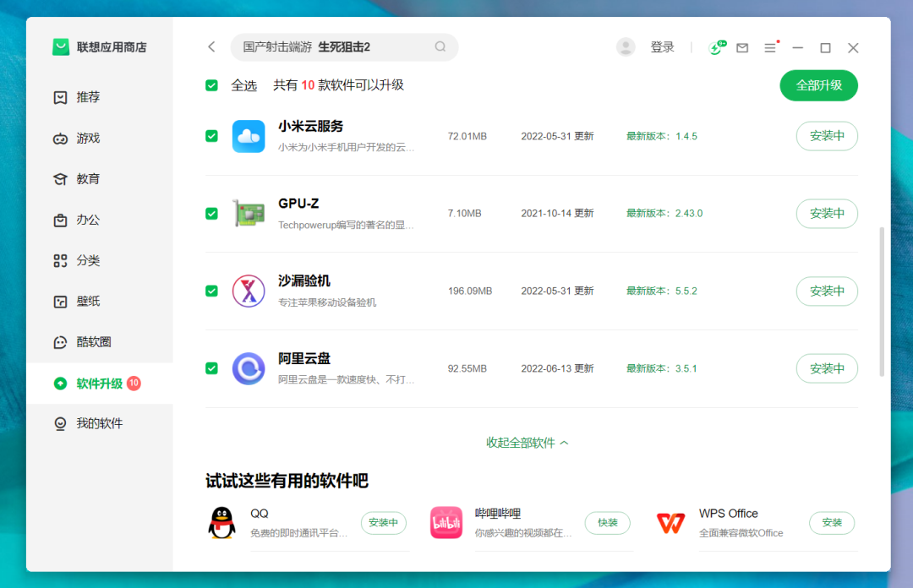Click the search box showing 生死狙击2
Image resolution: width=913 pixels, height=588 pixels.
point(338,47)
